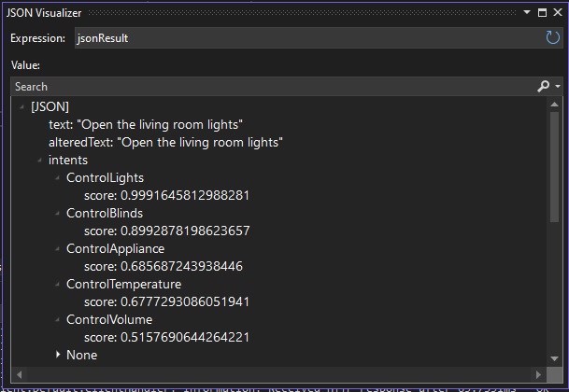Click the search magnifier icon
This screenshot has width=569, height=392.
pos(544,86)
